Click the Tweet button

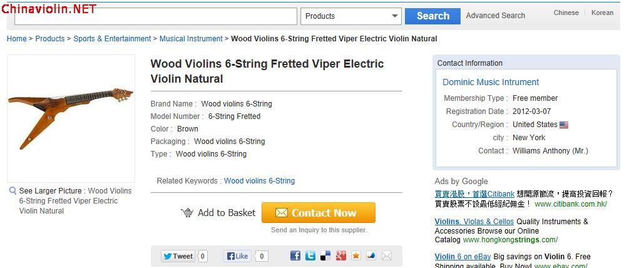click(x=178, y=255)
